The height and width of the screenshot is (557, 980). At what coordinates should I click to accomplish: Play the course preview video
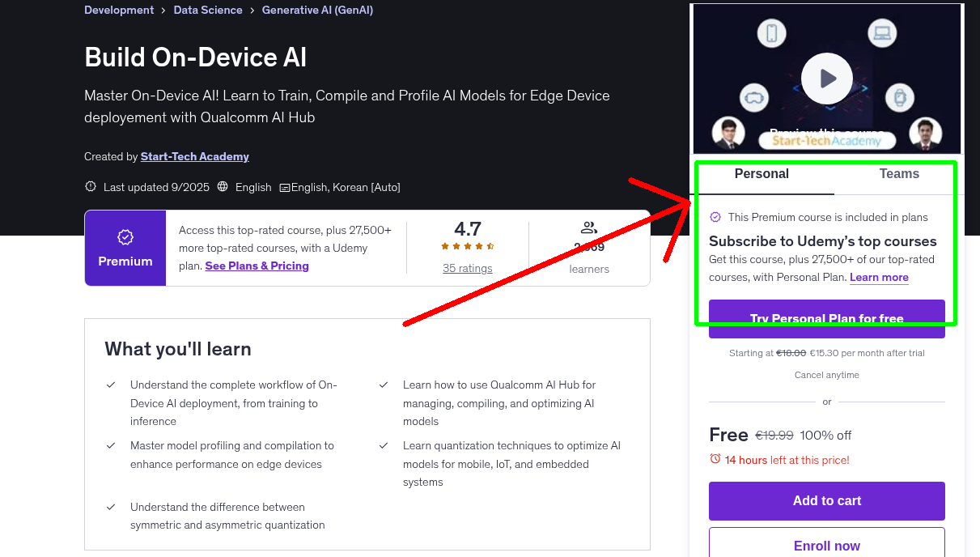pyautogui.click(x=827, y=79)
